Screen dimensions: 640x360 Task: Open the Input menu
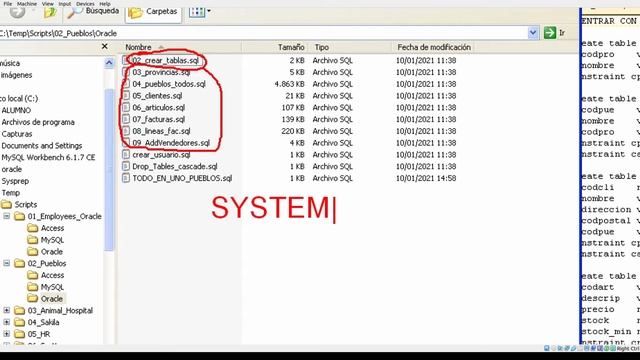tap(64, 4)
